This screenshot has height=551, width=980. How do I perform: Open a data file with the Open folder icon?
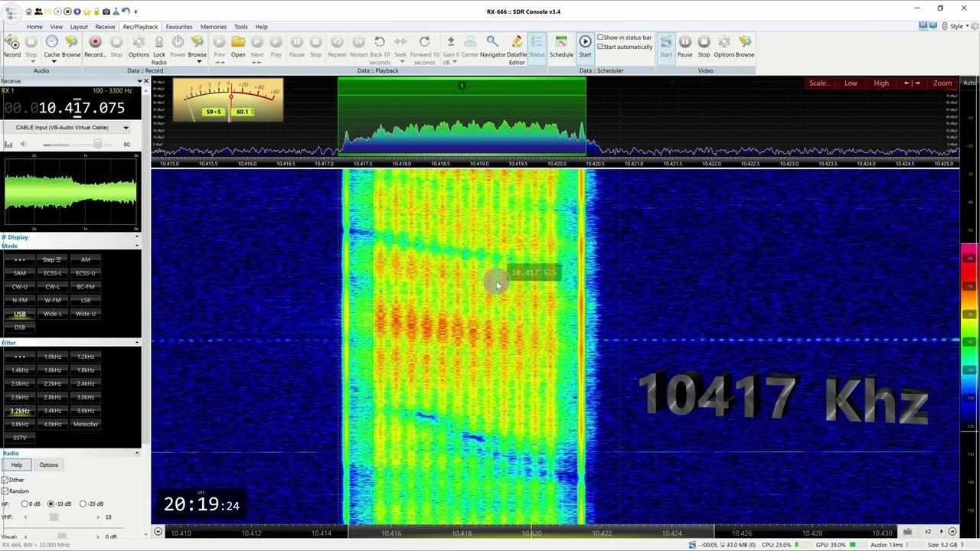[x=238, y=46]
